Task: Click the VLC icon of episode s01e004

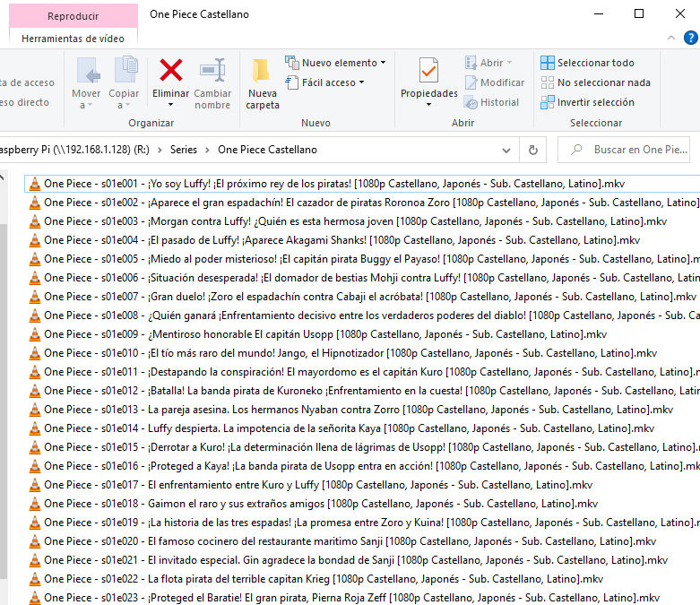Action: click(x=34, y=240)
